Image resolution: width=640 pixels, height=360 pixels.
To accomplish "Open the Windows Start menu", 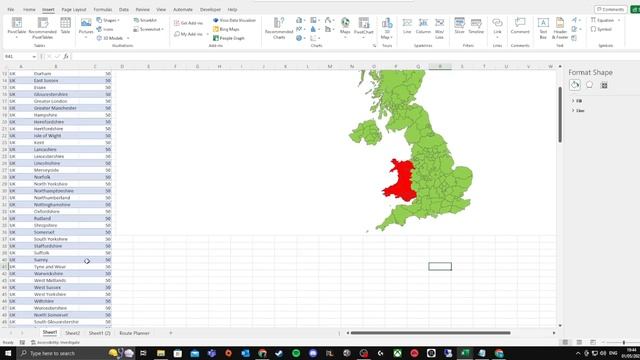I will coord(8,353).
